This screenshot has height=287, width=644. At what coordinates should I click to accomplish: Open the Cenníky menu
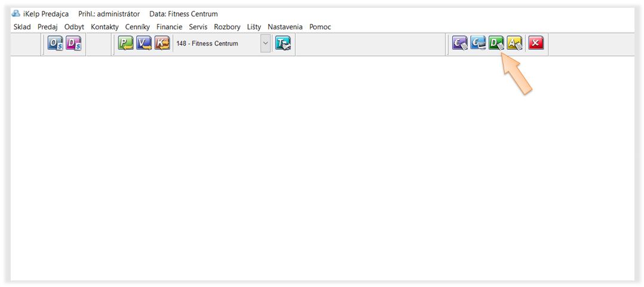(x=137, y=27)
